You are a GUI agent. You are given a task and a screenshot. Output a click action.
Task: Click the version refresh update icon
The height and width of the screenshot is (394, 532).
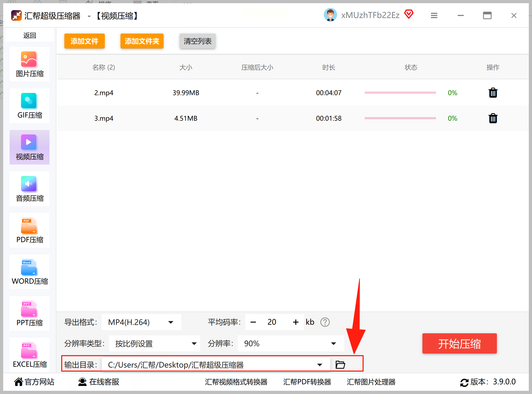(464, 383)
